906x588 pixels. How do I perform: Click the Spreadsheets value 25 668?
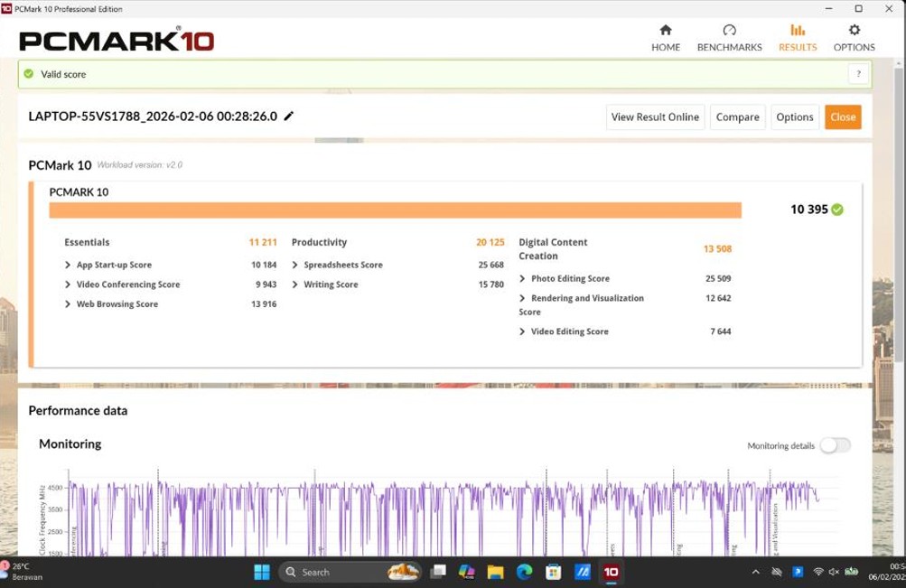pos(490,266)
